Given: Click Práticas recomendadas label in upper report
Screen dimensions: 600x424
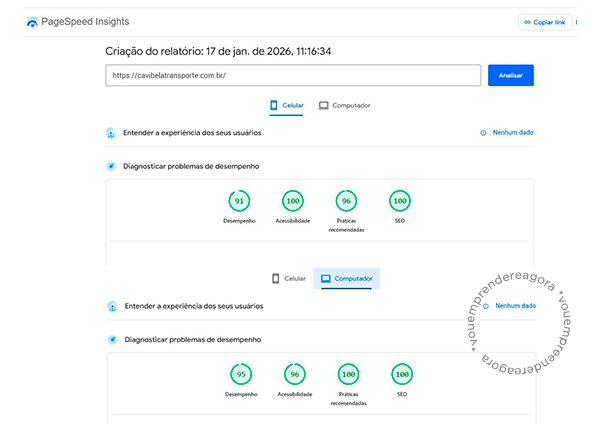Looking at the screenshot, I should click(x=346, y=225).
